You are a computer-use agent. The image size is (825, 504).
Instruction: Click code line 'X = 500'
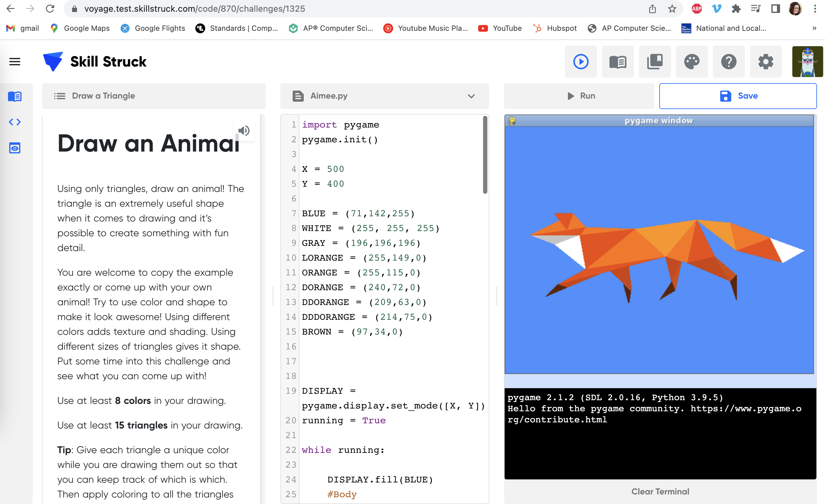(323, 169)
